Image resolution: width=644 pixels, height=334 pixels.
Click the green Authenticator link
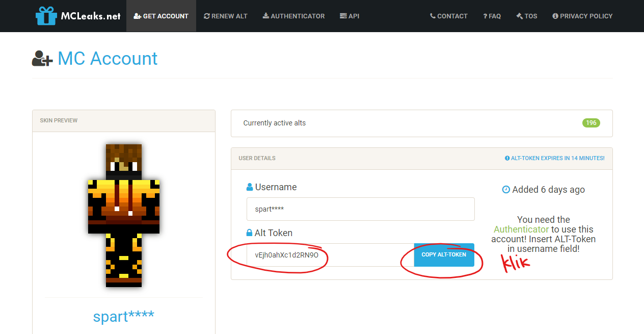tap(521, 229)
